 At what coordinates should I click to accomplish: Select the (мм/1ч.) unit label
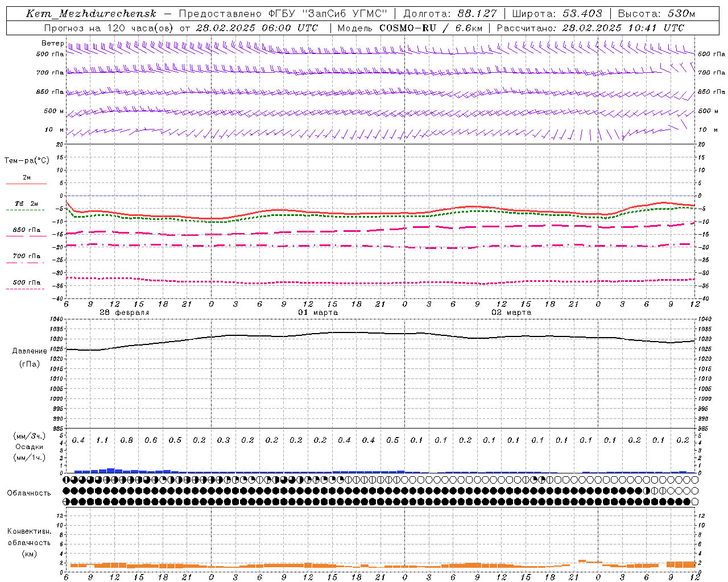(x=30, y=458)
